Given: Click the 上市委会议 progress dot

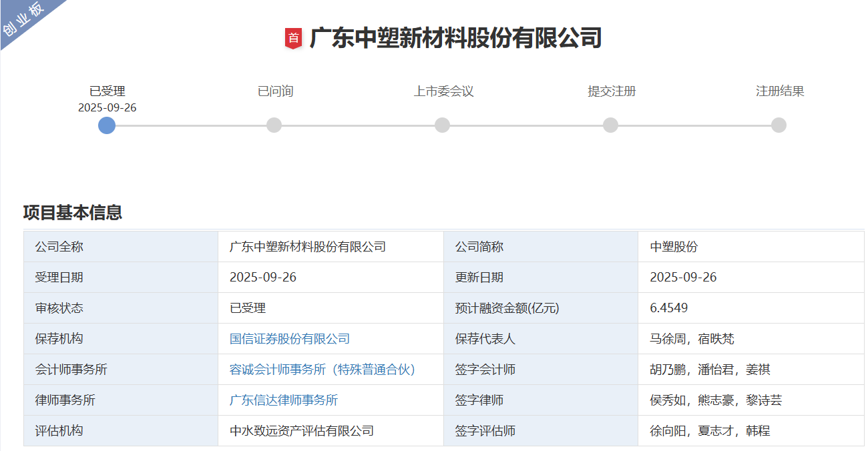Looking at the screenshot, I should (443, 125).
